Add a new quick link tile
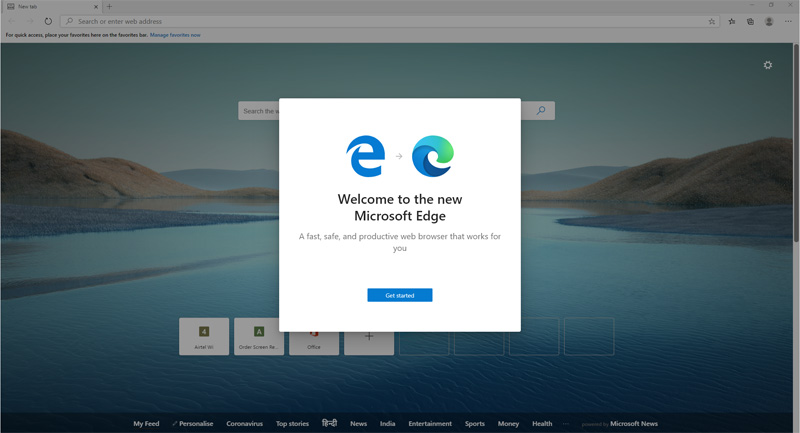800x433 pixels. pyautogui.click(x=369, y=343)
